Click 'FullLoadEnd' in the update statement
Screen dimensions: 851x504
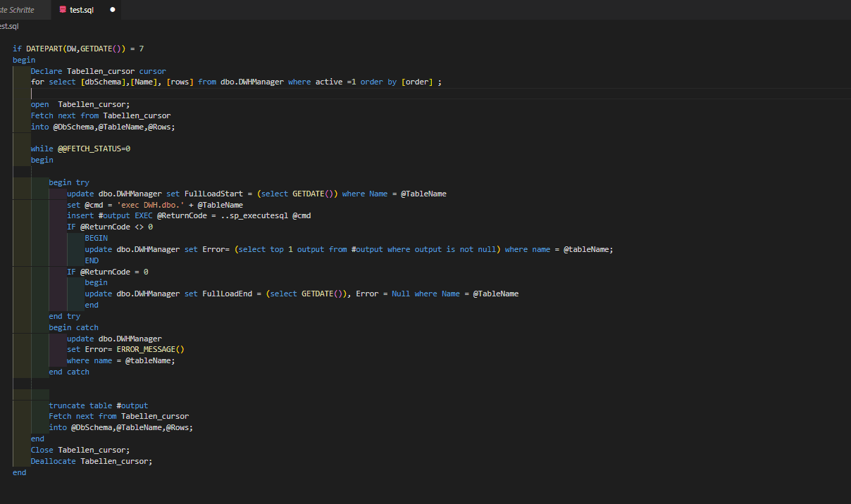pos(227,294)
